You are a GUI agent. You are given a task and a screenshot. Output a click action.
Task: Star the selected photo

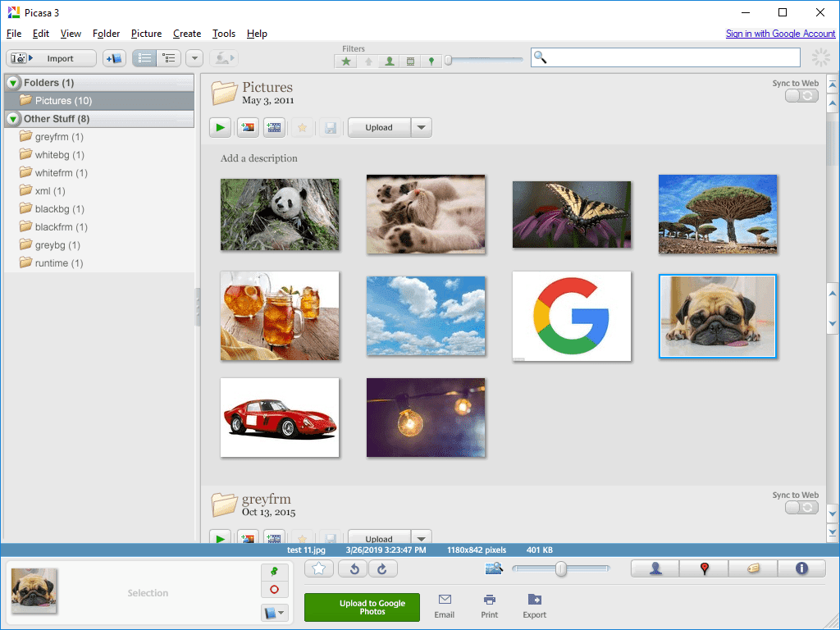pyautogui.click(x=319, y=568)
